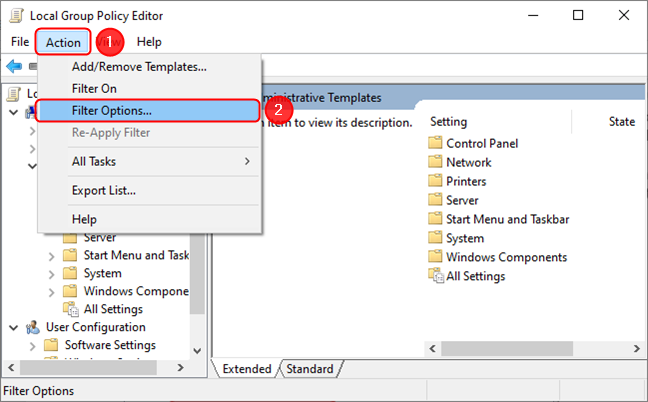Expand the System tree node

51,275
